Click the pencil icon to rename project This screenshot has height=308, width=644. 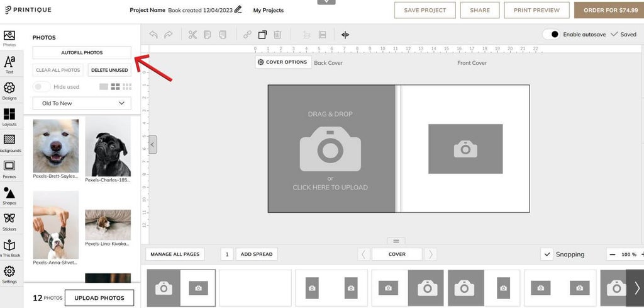[238, 10]
